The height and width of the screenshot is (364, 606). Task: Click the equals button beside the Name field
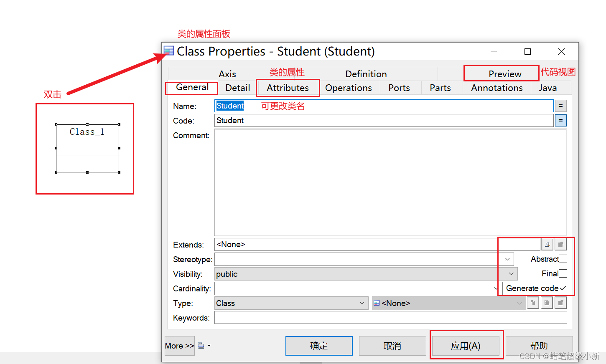(x=560, y=106)
